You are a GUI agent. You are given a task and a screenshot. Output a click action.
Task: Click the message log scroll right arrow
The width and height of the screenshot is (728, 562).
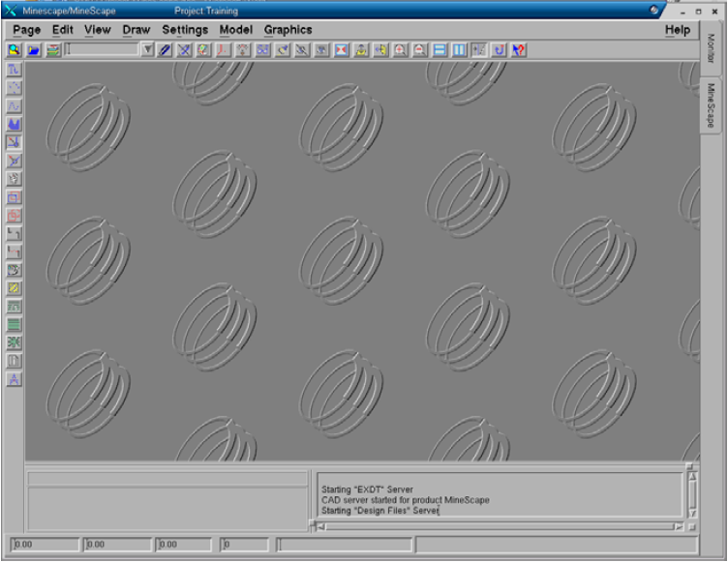[679, 527]
